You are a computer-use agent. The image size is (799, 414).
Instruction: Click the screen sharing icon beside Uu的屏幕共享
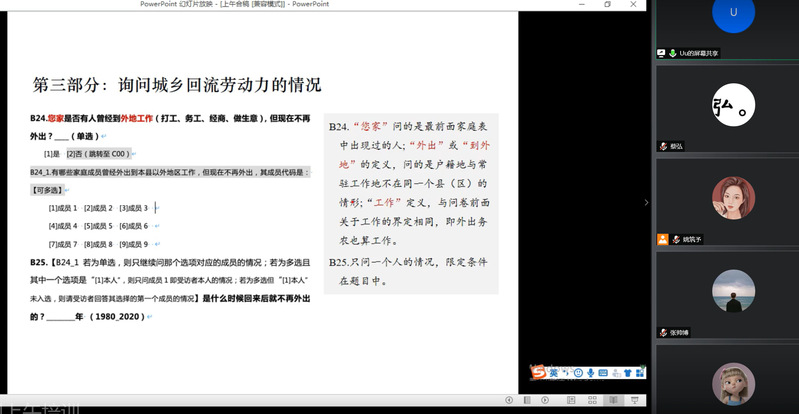coord(661,53)
